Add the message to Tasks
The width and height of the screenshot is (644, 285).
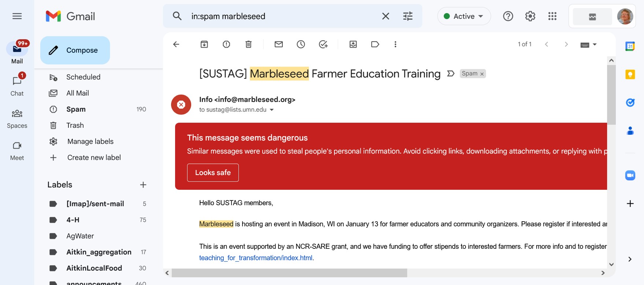323,44
